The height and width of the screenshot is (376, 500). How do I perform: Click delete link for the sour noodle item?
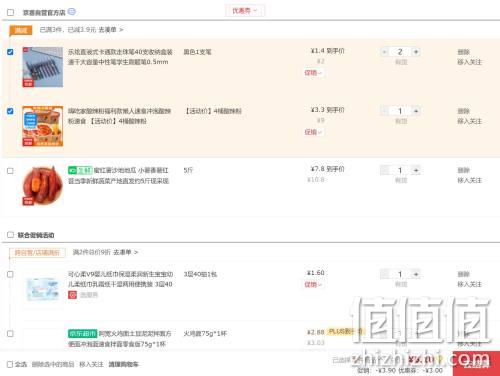(463, 111)
